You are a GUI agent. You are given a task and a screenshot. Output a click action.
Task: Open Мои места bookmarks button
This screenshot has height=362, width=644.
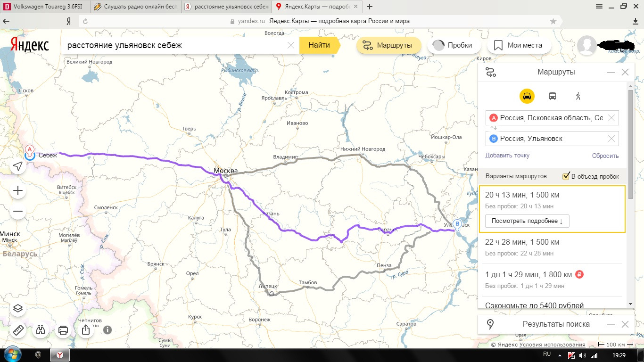pyautogui.click(x=518, y=45)
